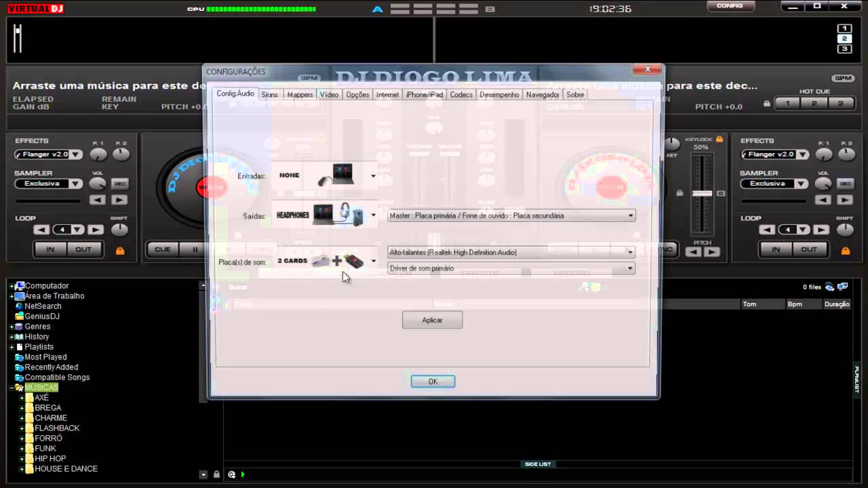This screenshot has width=868, height=488.
Task: Click right deck loop OUT button
Action: tap(809, 249)
